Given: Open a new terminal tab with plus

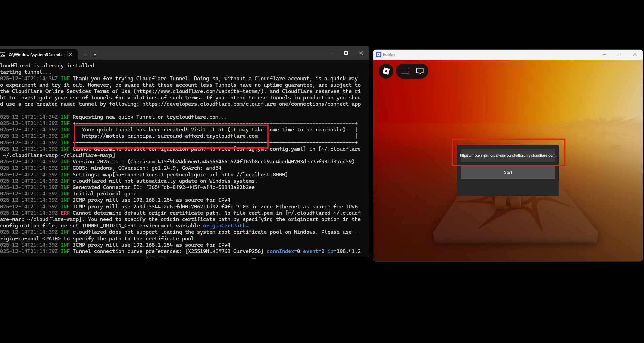Looking at the screenshot, I should [85, 54].
